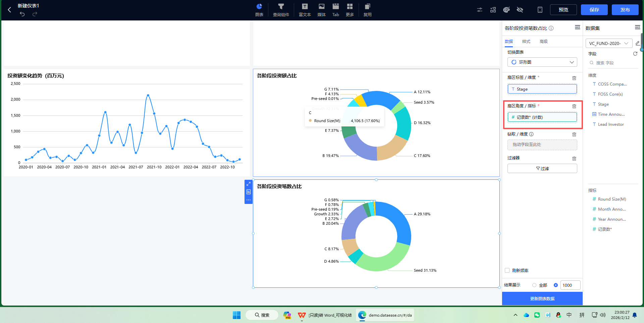Maximize chart using expand arrows icon
The height and width of the screenshot is (323, 644).
tap(249, 184)
